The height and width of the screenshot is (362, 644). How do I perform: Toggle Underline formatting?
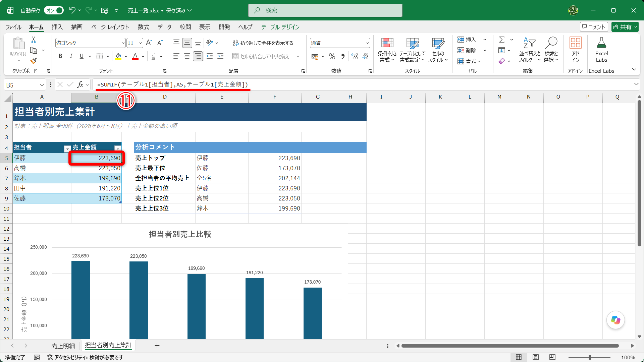coord(82,56)
